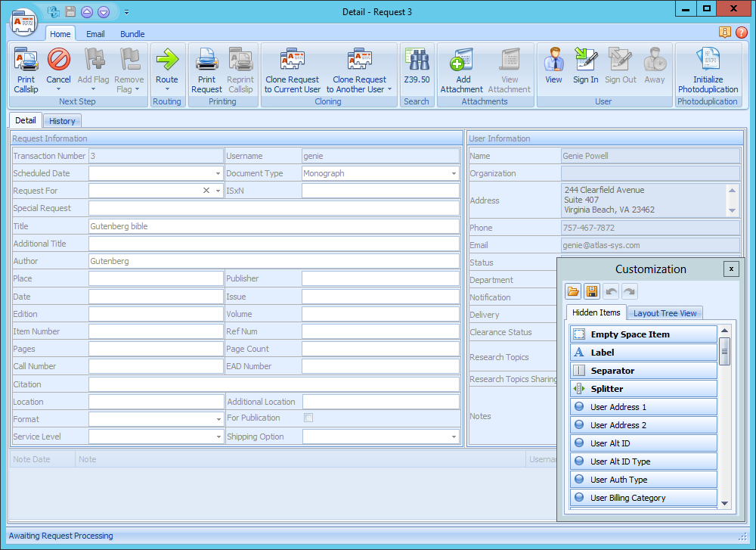Open Z39.50 search binoculars
Screen dimensions: 756x550
point(416,61)
